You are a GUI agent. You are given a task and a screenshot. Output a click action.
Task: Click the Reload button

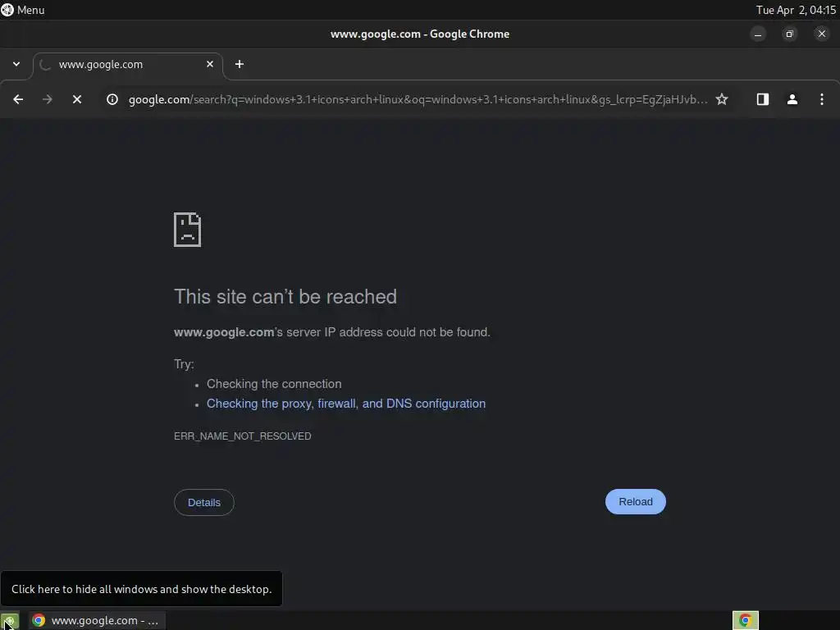636,502
